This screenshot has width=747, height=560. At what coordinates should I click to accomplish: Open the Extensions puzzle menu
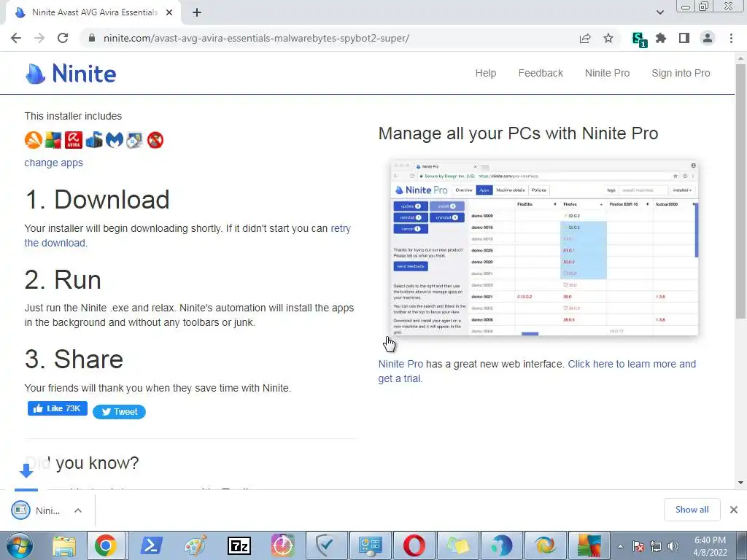click(661, 38)
